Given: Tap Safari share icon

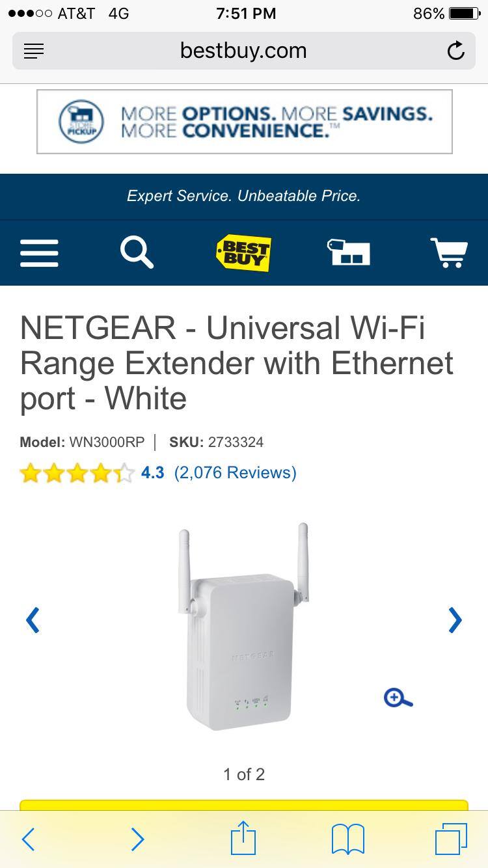Looking at the screenshot, I should [243, 838].
